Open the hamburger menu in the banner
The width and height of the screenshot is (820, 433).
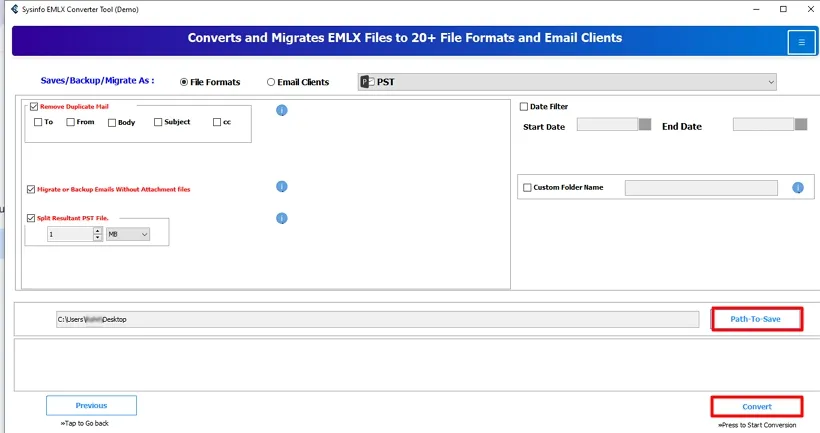click(801, 42)
